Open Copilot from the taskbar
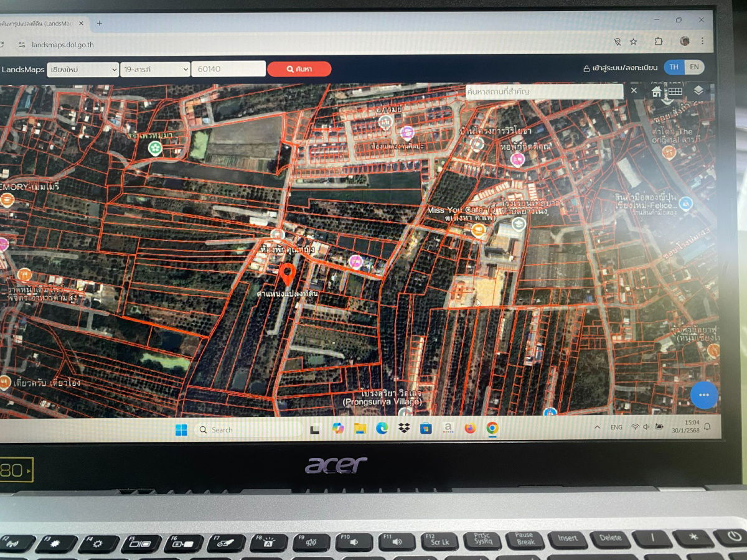This screenshot has height=560, width=747. coord(338,429)
